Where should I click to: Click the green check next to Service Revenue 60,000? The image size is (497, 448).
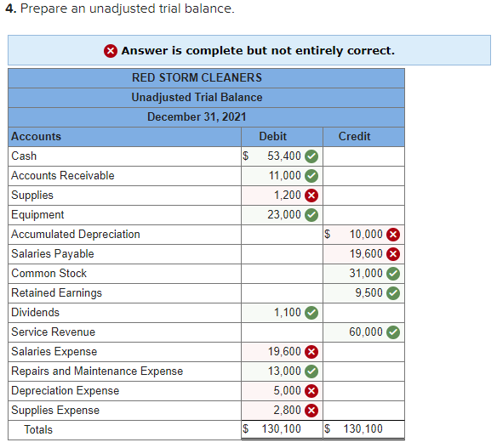click(x=393, y=332)
